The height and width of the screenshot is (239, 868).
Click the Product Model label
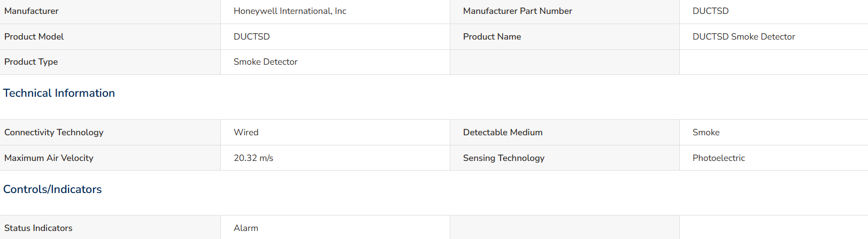pyautogui.click(x=34, y=37)
